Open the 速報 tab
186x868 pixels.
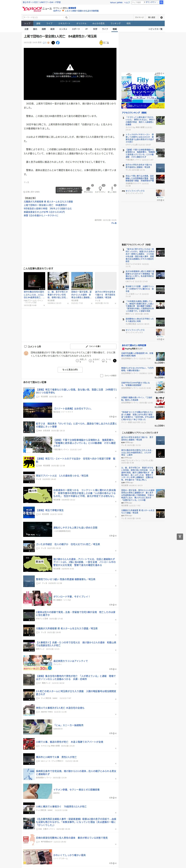point(38,24)
